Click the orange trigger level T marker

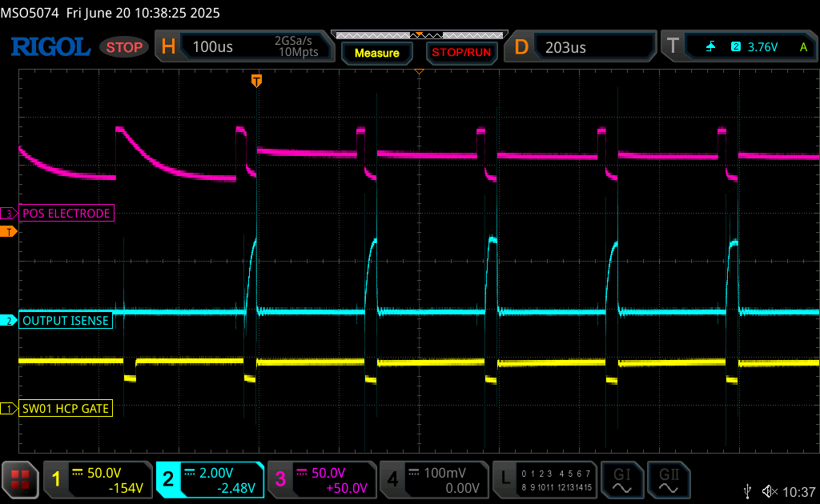pos(8,231)
